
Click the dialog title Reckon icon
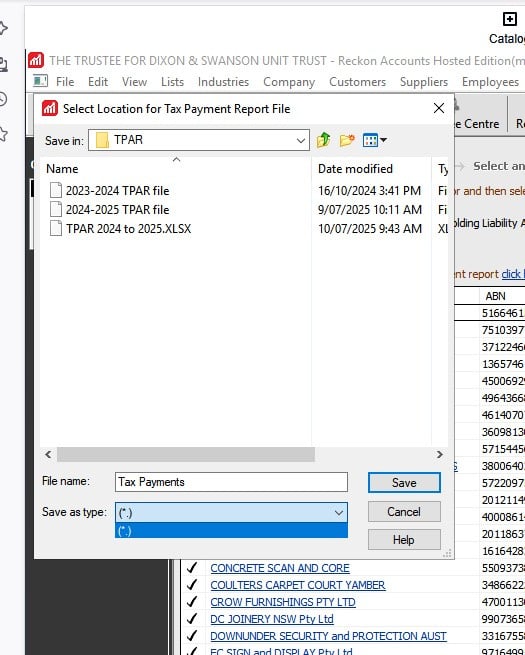(50, 109)
